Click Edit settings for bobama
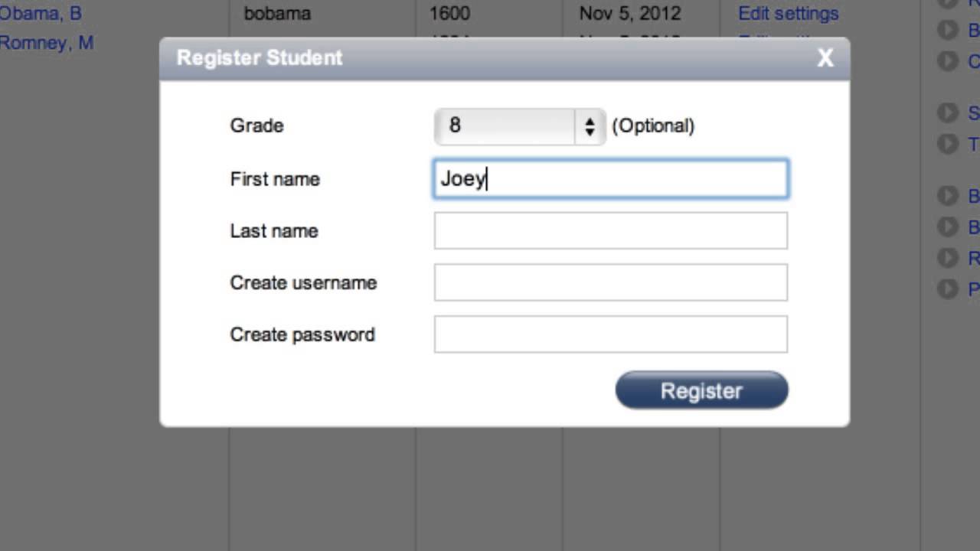 tap(788, 13)
